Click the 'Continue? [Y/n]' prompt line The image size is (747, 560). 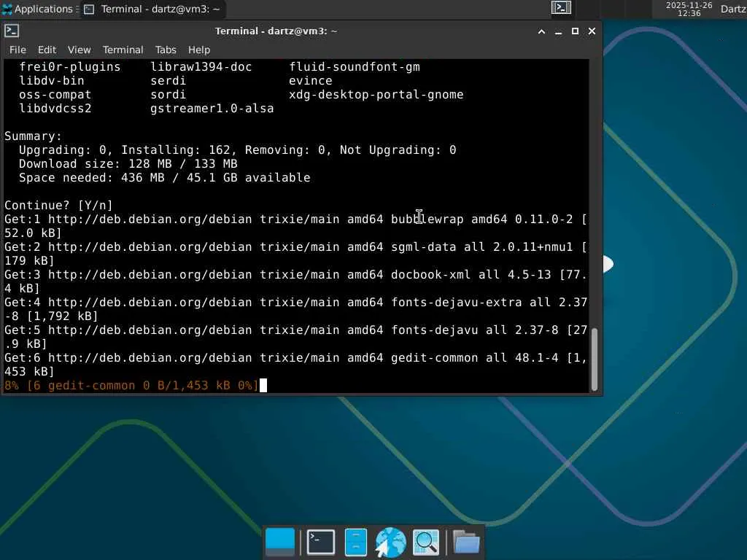(58, 205)
